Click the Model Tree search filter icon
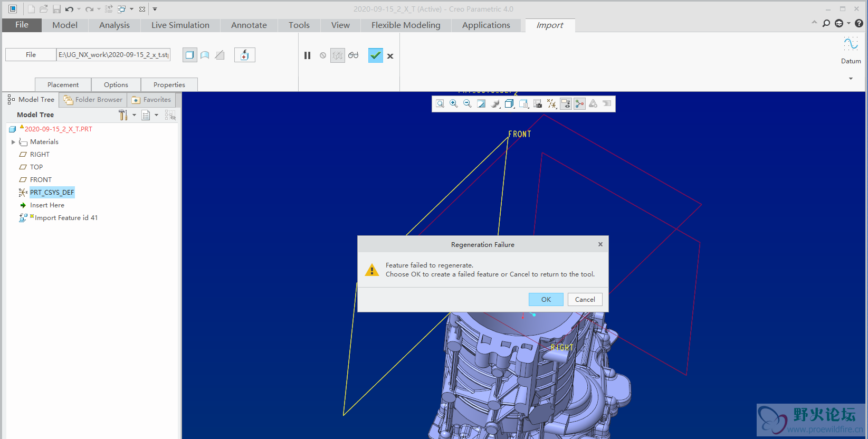 pyautogui.click(x=170, y=115)
